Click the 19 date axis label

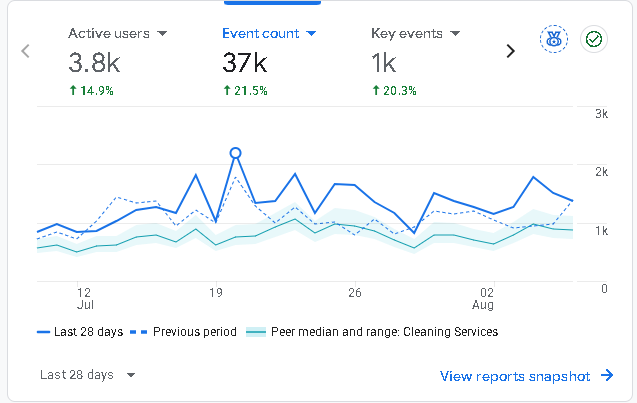(216, 292)
